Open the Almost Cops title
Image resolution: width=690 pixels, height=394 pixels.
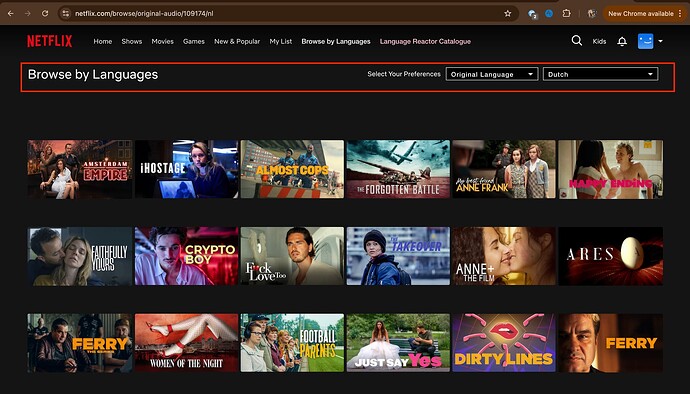292,169
